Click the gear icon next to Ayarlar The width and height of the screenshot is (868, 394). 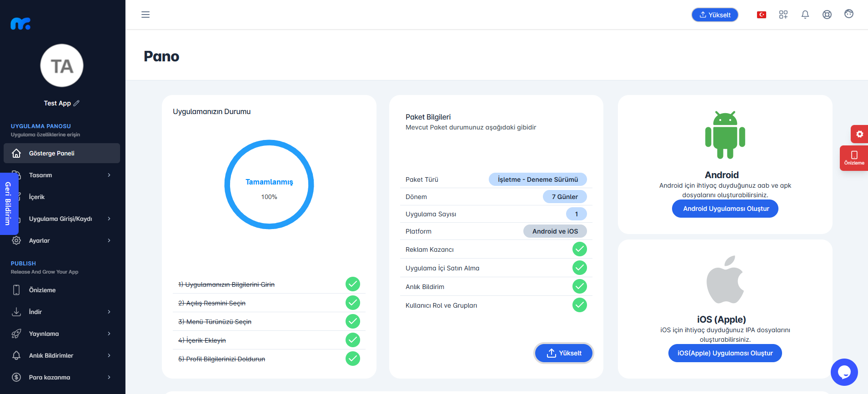click(x=16, y=240)
